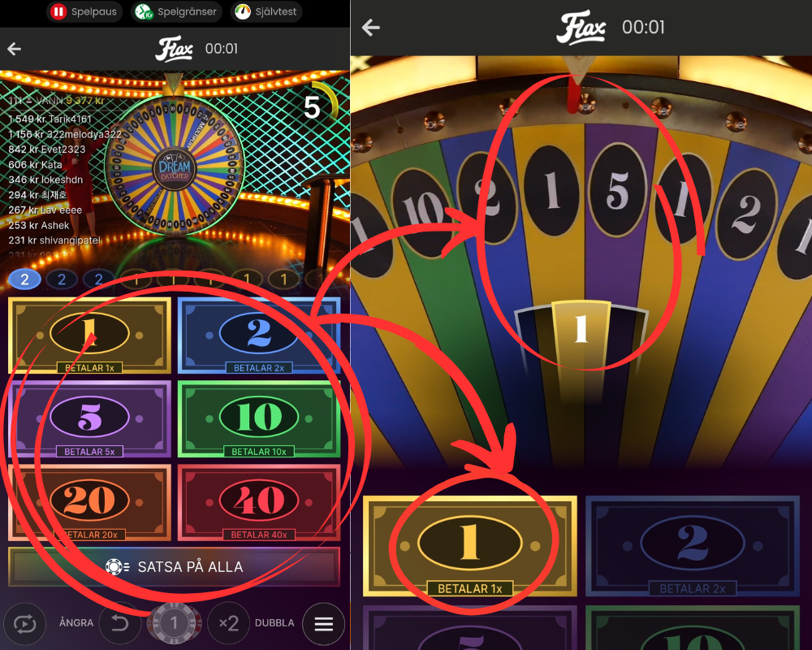Screen dimensions: 812x650
Task: Place bet on blue 2 tile
Action: (x=259, y=336)
